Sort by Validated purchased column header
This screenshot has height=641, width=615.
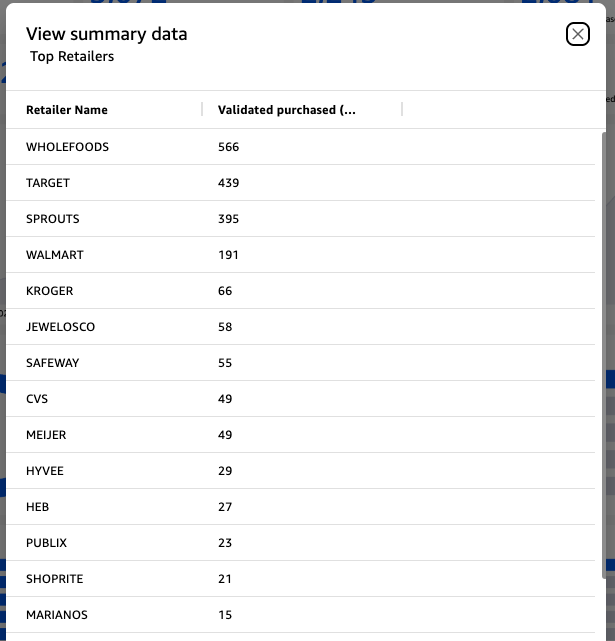point(287,110)
